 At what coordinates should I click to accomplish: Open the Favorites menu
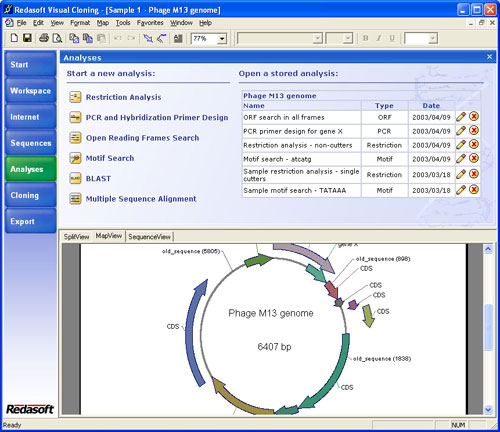pos(150,23)
